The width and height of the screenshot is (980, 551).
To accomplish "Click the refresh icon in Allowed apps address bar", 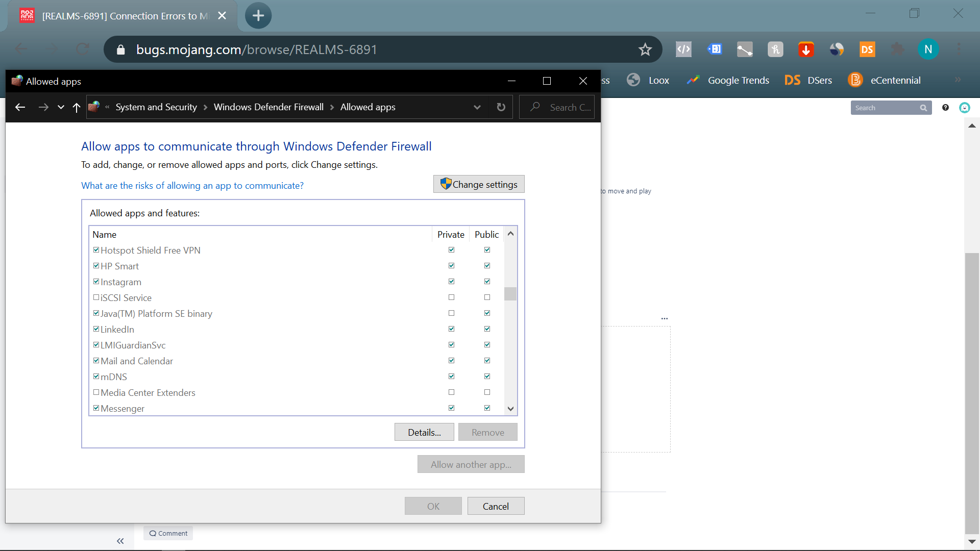I will (501, 107).
